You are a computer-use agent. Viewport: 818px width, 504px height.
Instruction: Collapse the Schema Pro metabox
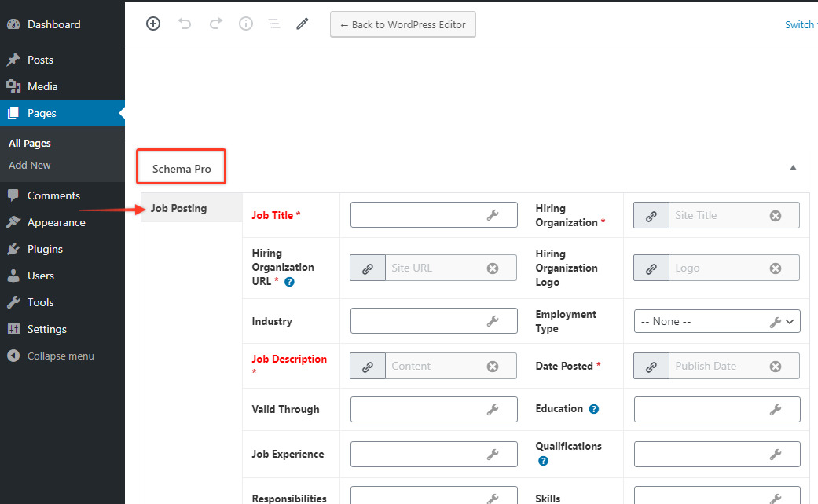pyautogui.click(x=793, y=166)
